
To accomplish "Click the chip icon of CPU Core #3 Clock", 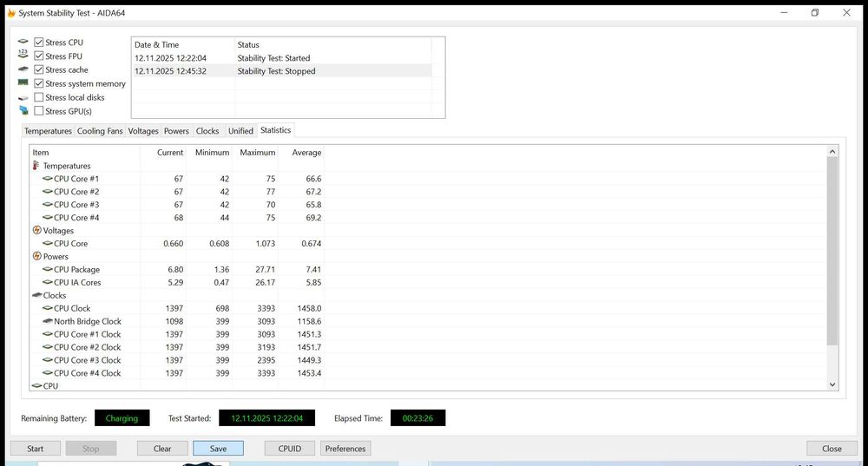I will coord(48,360).
